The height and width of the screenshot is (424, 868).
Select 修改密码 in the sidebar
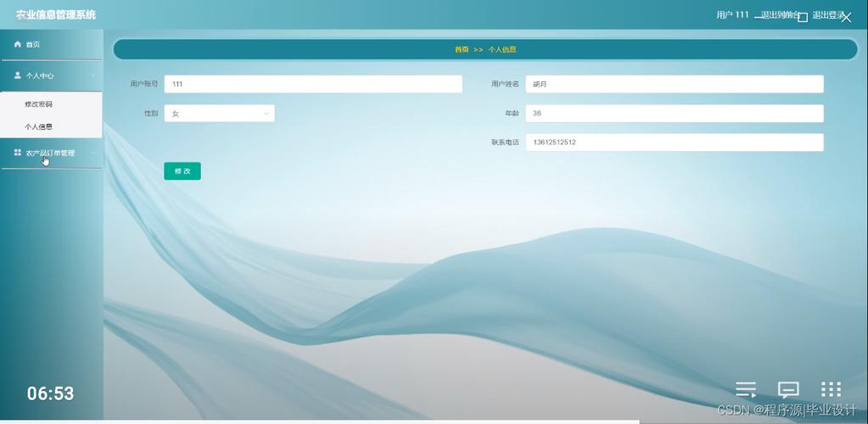(x=39, y=104)
